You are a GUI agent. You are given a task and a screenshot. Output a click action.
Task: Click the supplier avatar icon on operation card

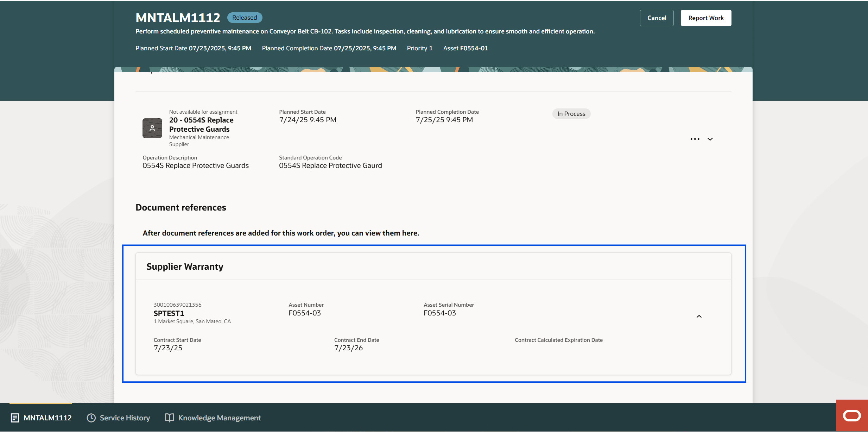152,128
